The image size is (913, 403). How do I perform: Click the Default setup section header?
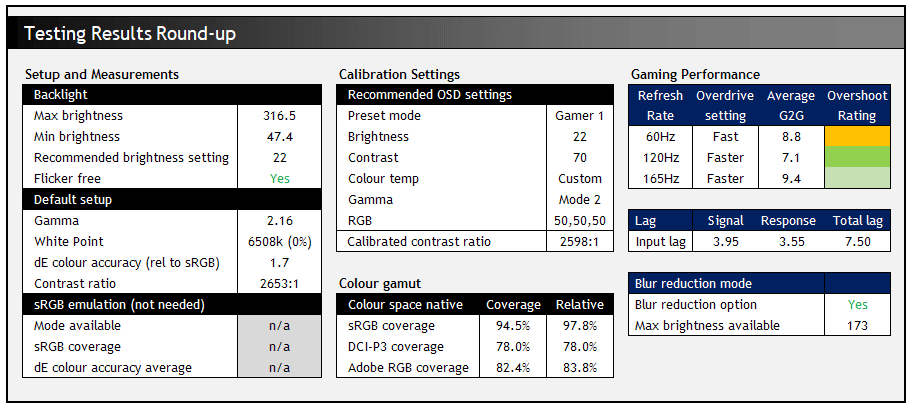[x=172, y=200]
